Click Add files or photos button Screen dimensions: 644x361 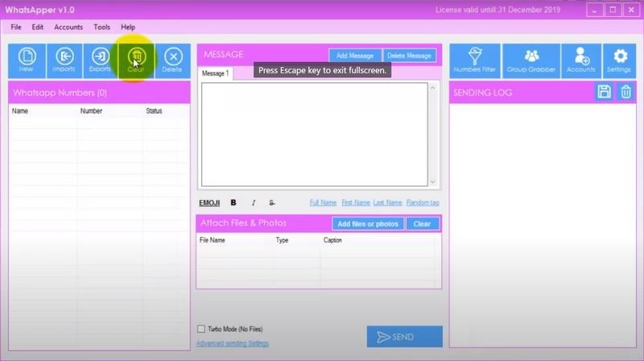[x=368, y=224]
